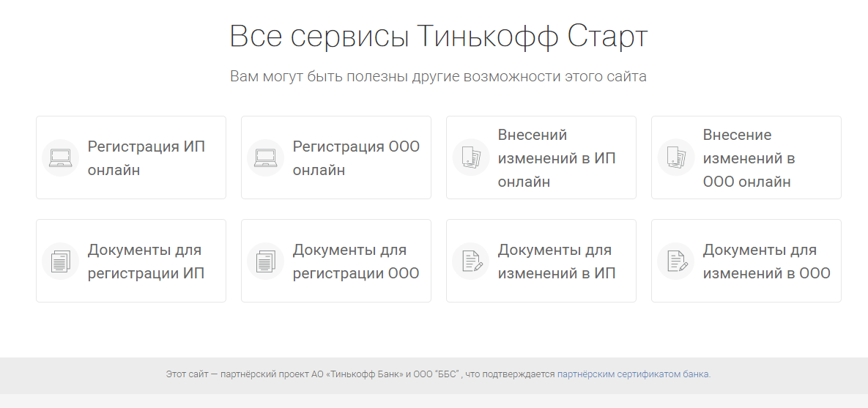
Task: Click the edit-document icon beside Документы для изменений в ИП
Action: point(471,262)
